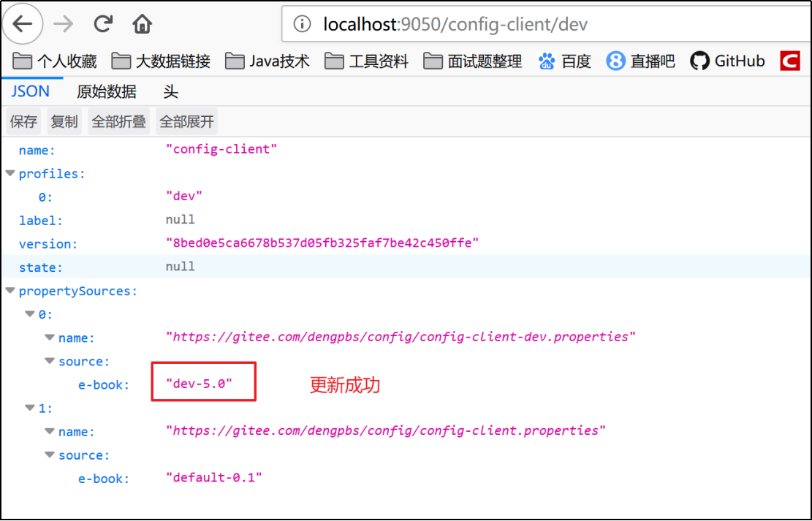Viewport: 812px width, 521px height.
Task: Click the 保存 button
Action: [x=23, y=122]
